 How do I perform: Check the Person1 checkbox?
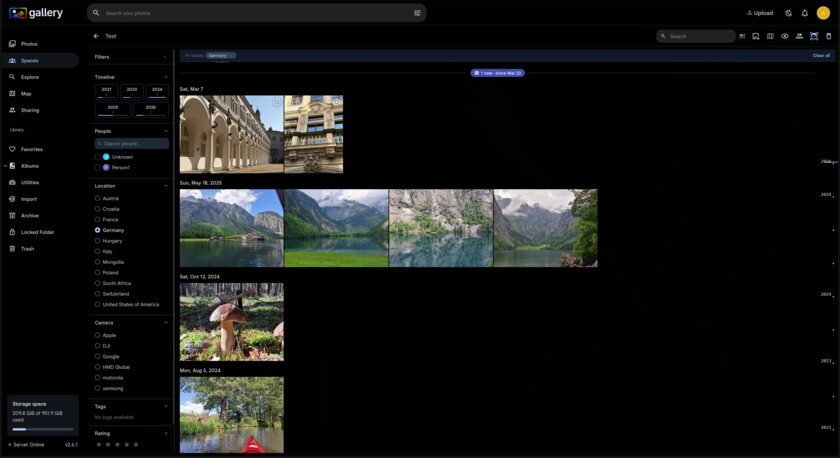coord(98,168)
